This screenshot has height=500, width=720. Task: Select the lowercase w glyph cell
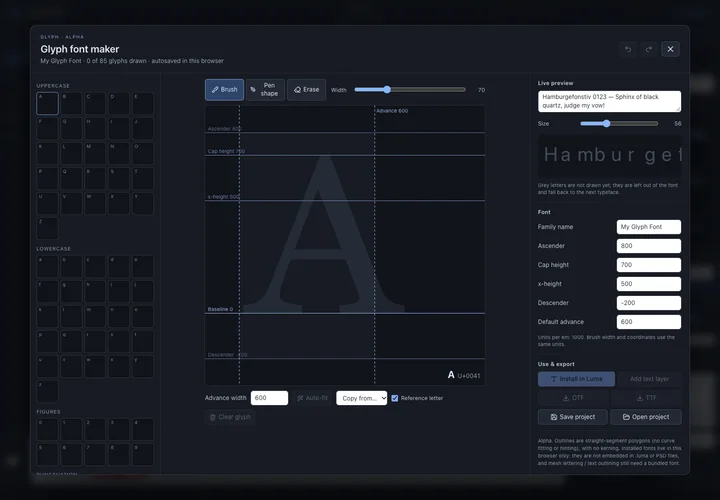tap(95, 366)
